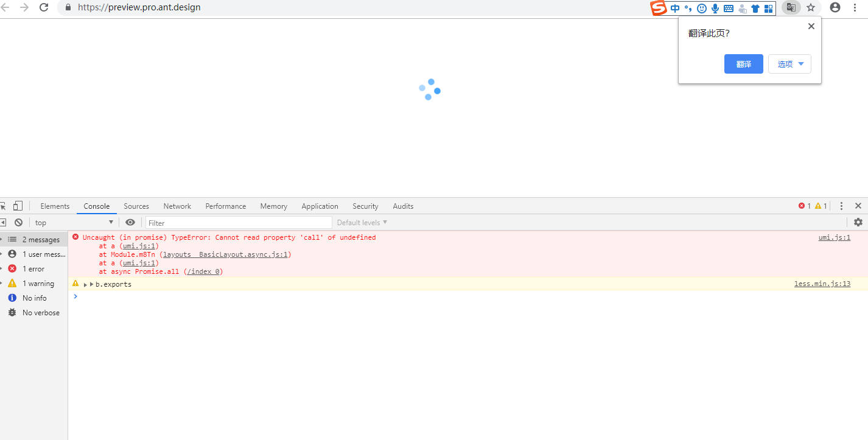
Task: Click the 翻译 translate button
Action: click(743, 64)
